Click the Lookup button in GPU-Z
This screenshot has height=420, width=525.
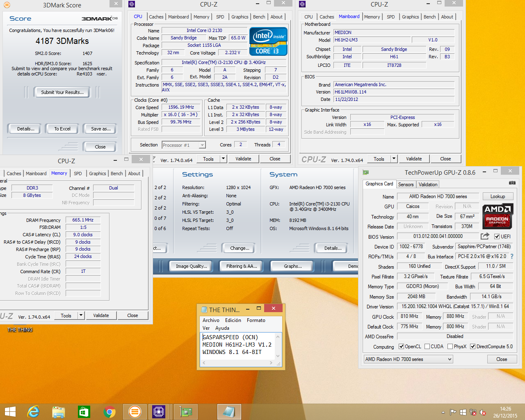click(x=498, y=196)
